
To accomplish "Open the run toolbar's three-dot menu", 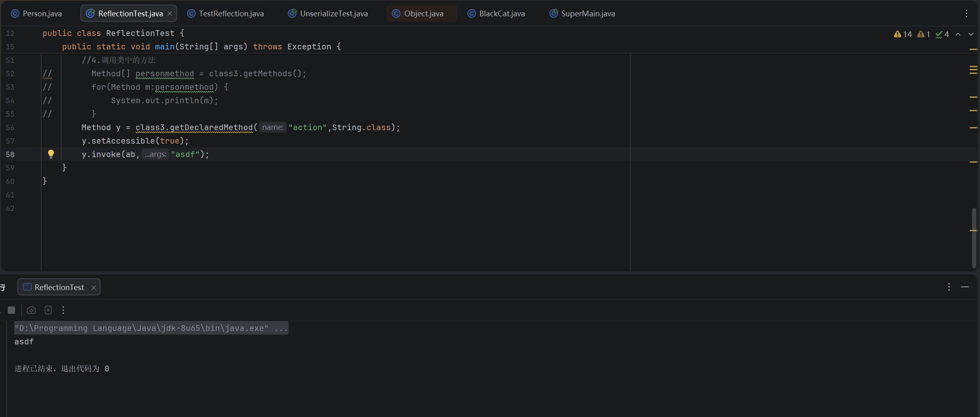I will (x=63, y=310).
